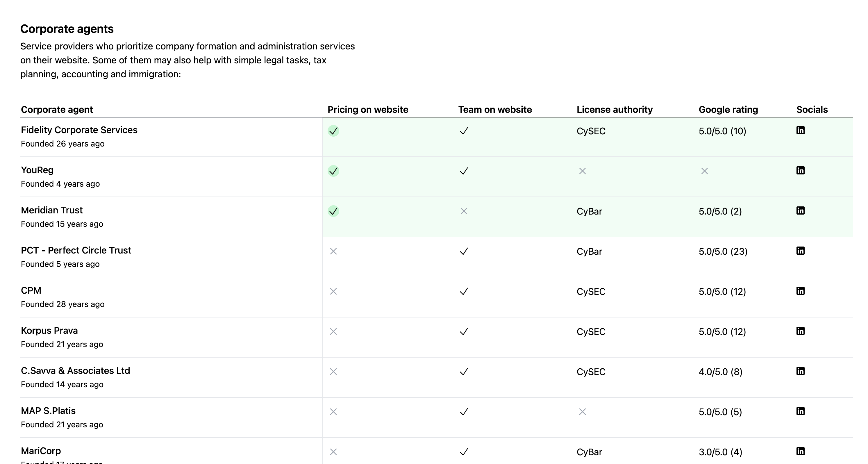Click Fidelity's green pricing checkmark

[333, 131]
